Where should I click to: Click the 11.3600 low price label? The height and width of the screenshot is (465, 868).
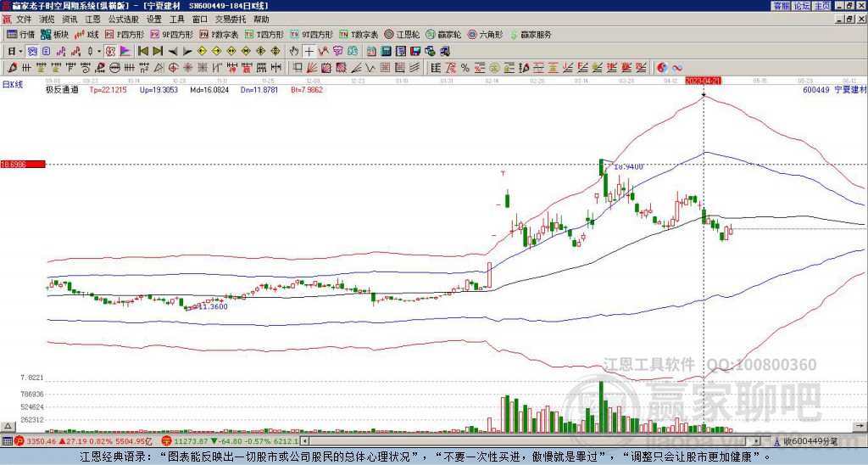click(213, 306)
